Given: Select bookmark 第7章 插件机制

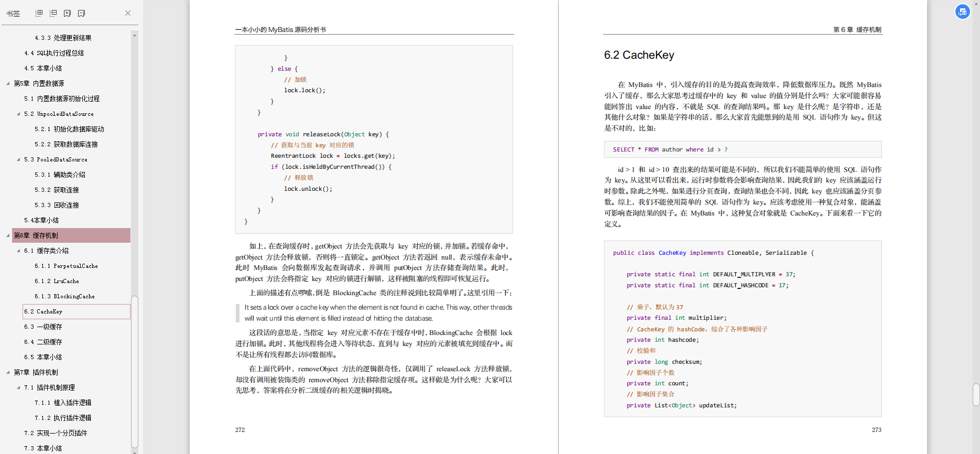Looking at the screenshot, I should [36, 372].
